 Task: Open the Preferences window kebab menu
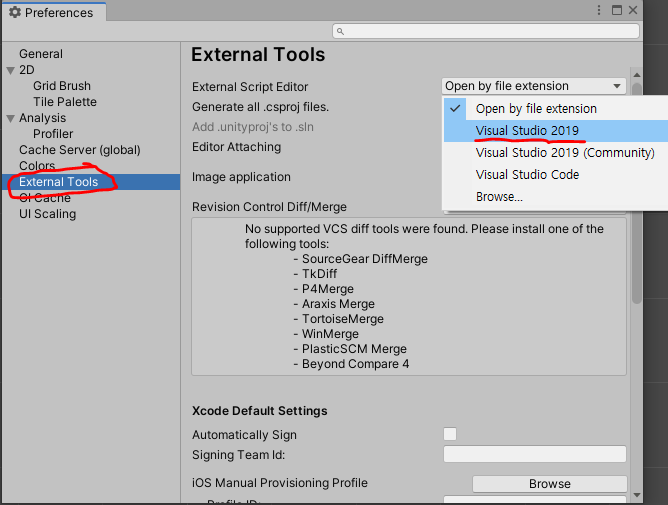pyautogui.click(x=599, y=10)
